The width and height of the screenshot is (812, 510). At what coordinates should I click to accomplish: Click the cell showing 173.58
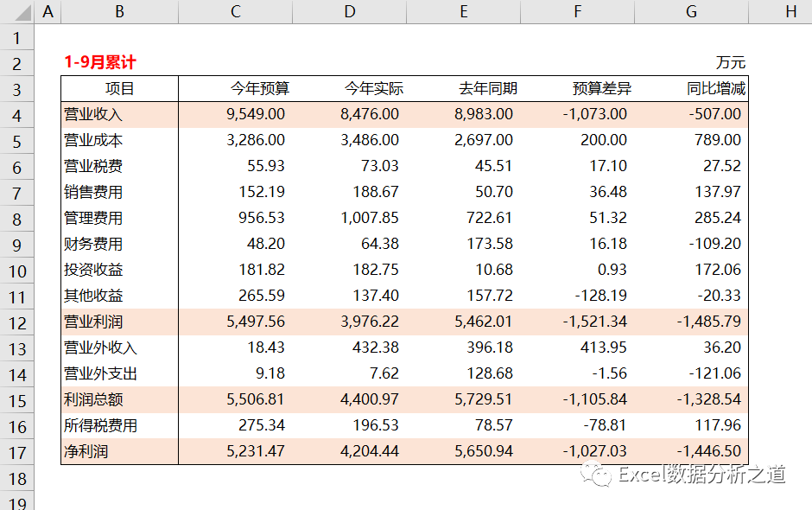tap(464, 244)
